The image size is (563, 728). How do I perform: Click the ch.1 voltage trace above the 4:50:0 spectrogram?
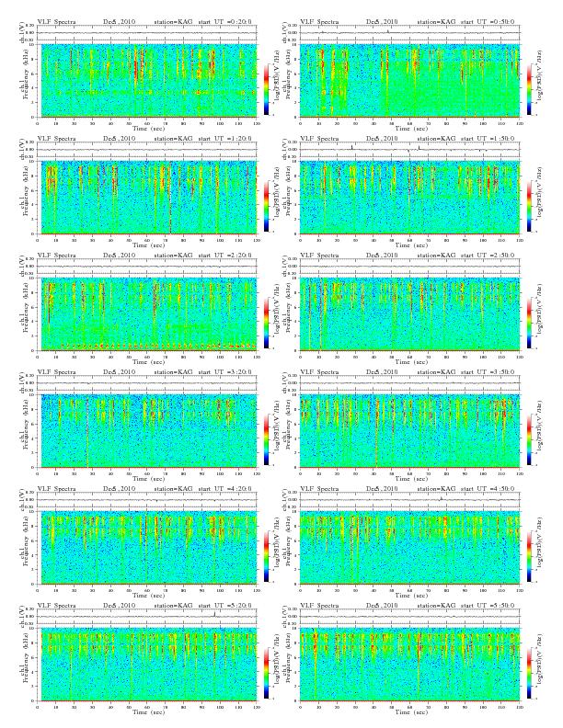tap(409, 499)
